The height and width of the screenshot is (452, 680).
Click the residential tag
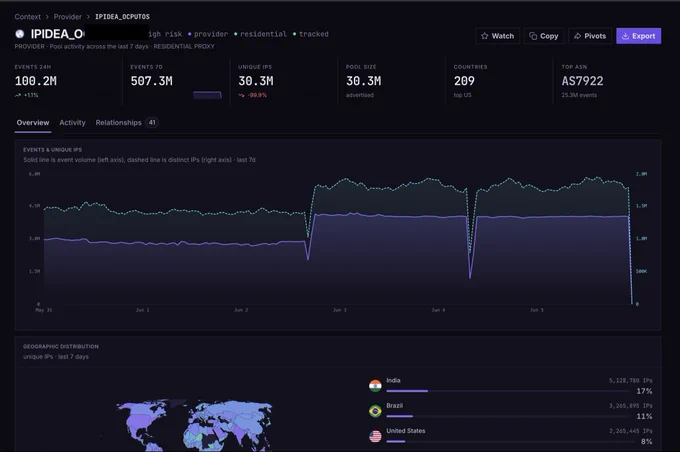pos(260,34)
